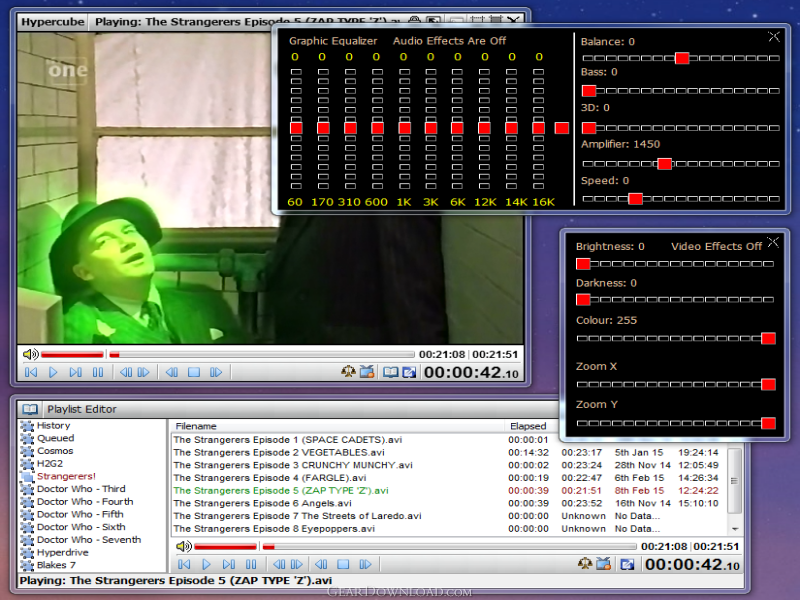Click the Balance slider handle
The width and height of the screenshot is (800, 600).
[682, 58]
